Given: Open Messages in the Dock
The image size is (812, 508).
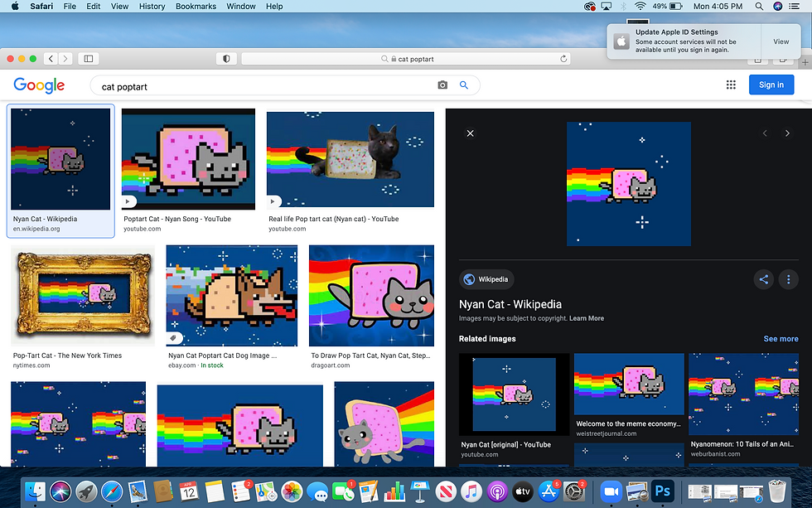Looking at the screenshot, I should 317,491.
